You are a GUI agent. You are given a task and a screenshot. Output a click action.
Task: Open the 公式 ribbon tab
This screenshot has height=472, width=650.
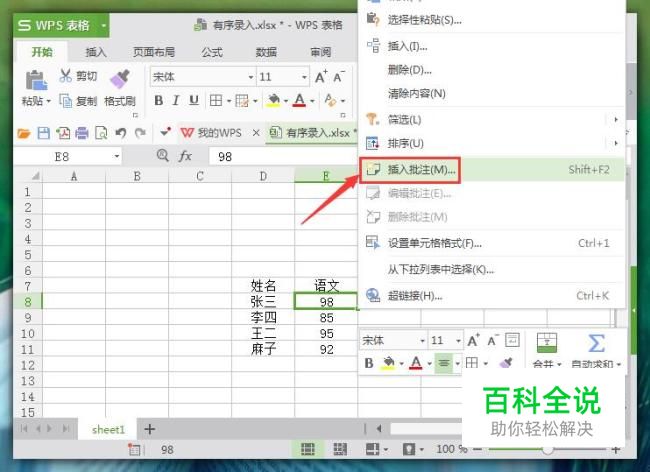(x=212, y=52)
